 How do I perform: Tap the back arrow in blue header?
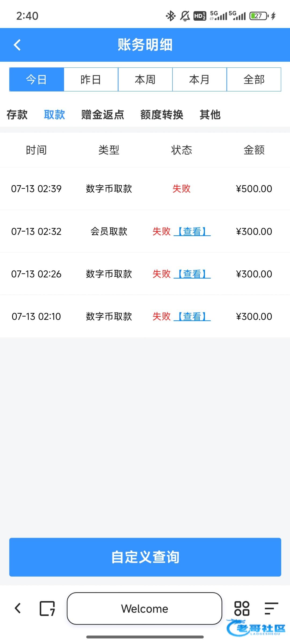click(17, 45)
